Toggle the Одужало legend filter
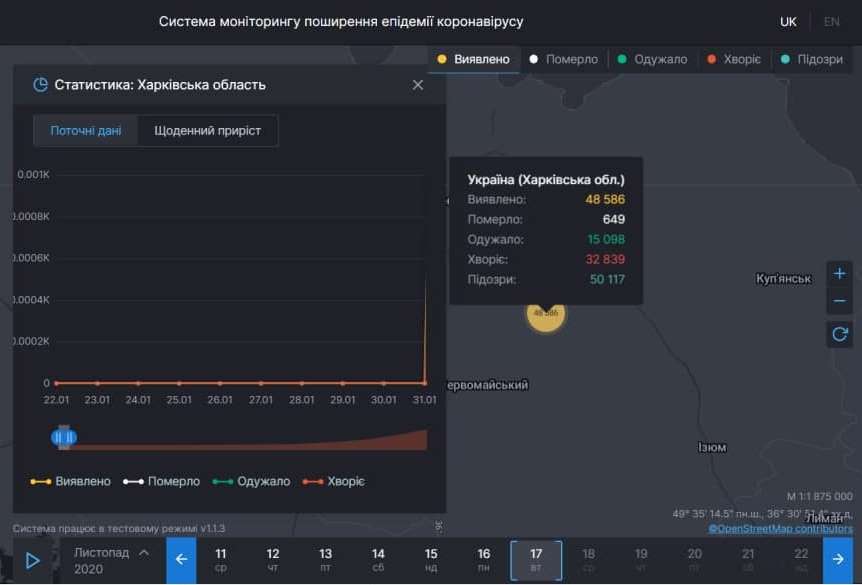 pos(653,58)
